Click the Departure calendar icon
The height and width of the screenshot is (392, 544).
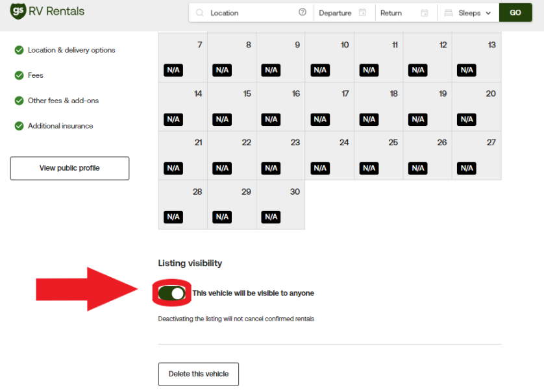[x=362, y=13]
